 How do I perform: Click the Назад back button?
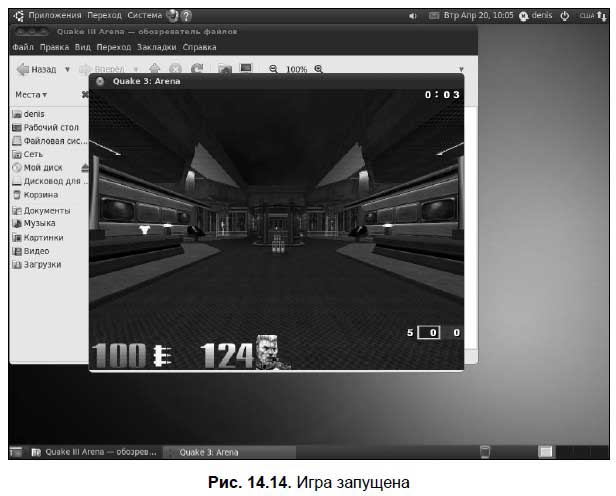(x=36, y=70)
